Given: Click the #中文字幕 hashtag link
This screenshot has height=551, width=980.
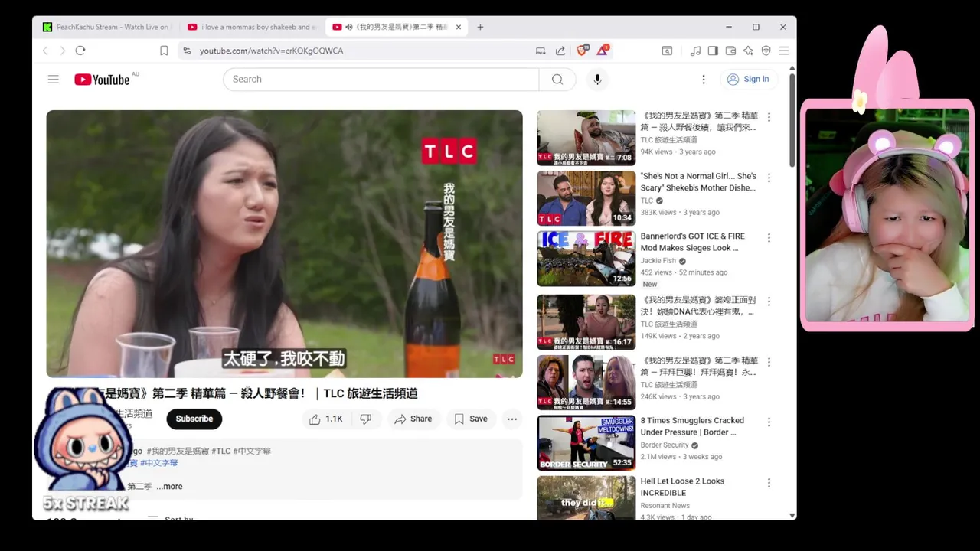Looking at the screenshot, I should coord(159,463).
